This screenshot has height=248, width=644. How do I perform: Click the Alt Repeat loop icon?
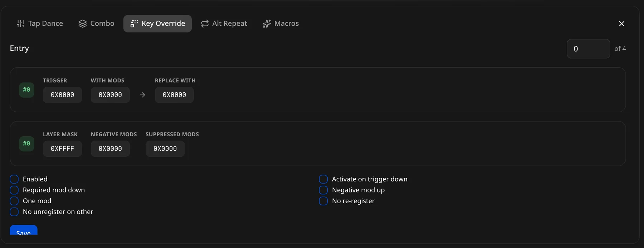click(x=205, y=24)
